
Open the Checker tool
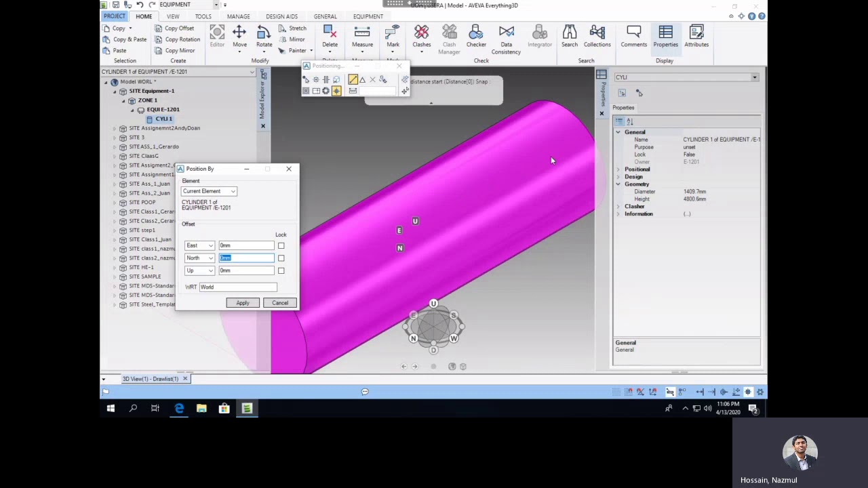pos(476,37)
